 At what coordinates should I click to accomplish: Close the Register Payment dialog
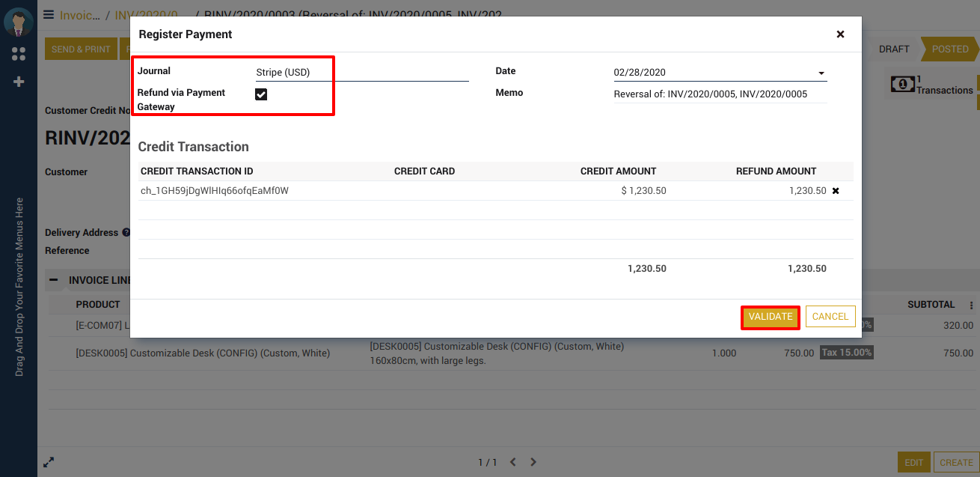click(x=840, y=34)
